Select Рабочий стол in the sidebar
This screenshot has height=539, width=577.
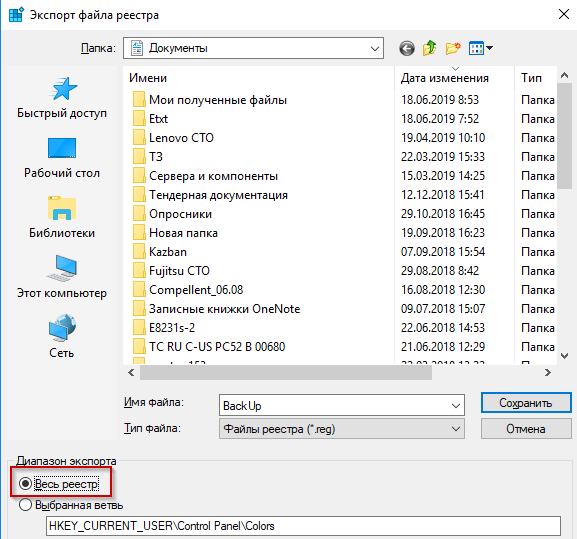tap(62, 158)
